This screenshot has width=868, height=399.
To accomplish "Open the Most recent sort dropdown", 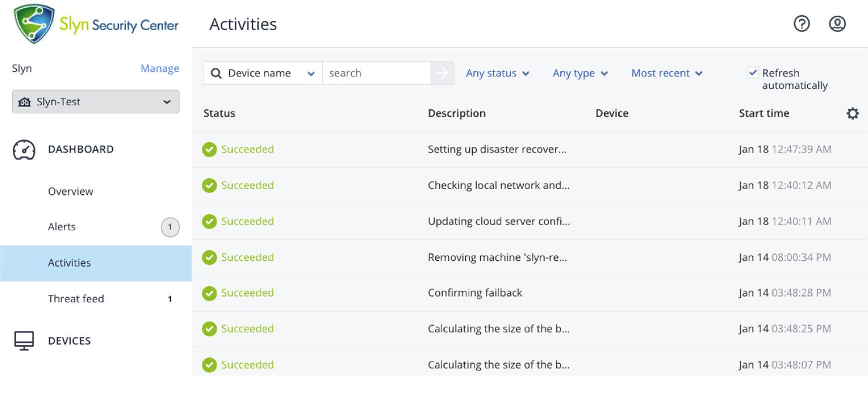I will pos(667,73).
